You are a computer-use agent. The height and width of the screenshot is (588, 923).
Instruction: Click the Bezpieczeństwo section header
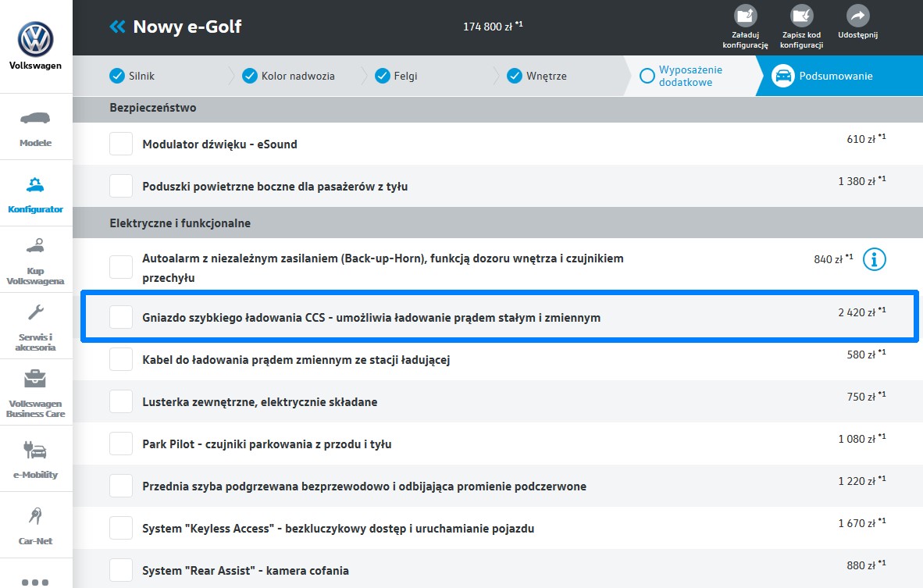coord(498,108)
